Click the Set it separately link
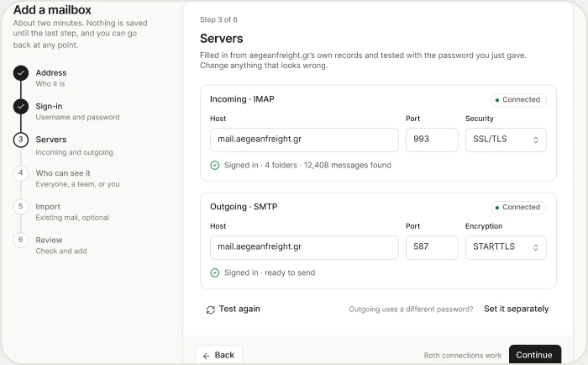 (x=516, y=309)
